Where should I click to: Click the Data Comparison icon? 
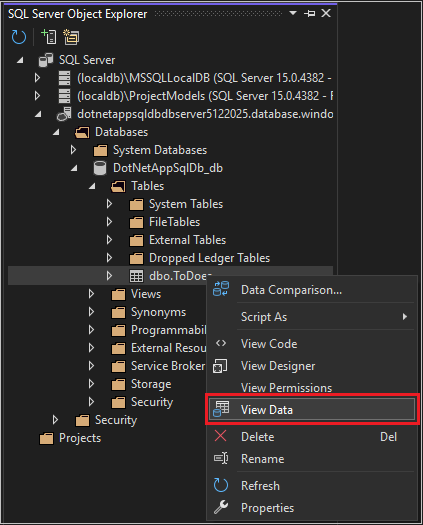(x=221, y=289)
